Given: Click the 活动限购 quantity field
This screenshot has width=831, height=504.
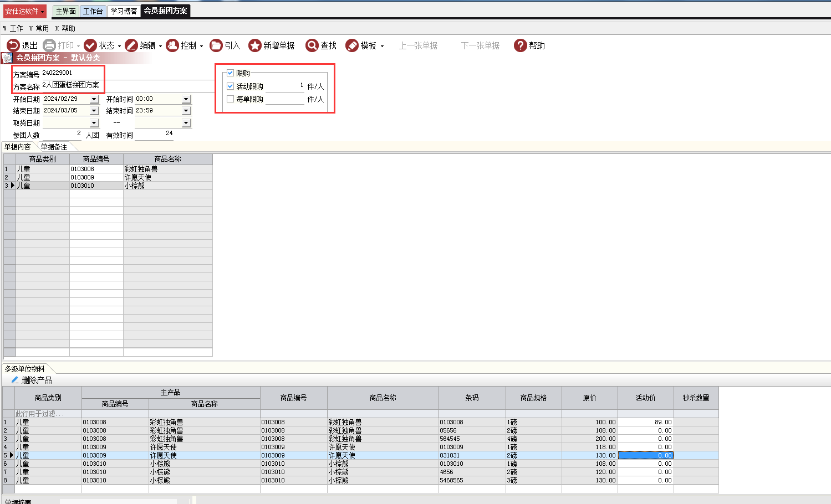Looking at the screenshot, I should coord(285,86).
